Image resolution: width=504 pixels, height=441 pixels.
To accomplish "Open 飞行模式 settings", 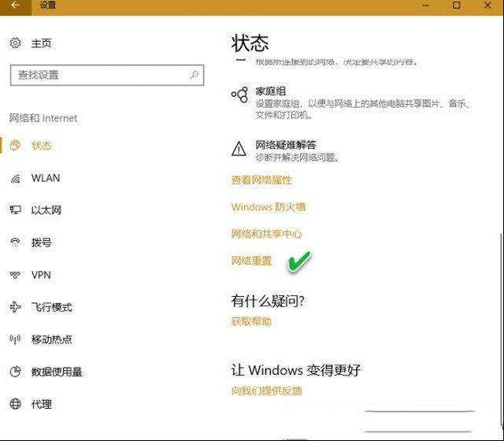I will (51, 307).
